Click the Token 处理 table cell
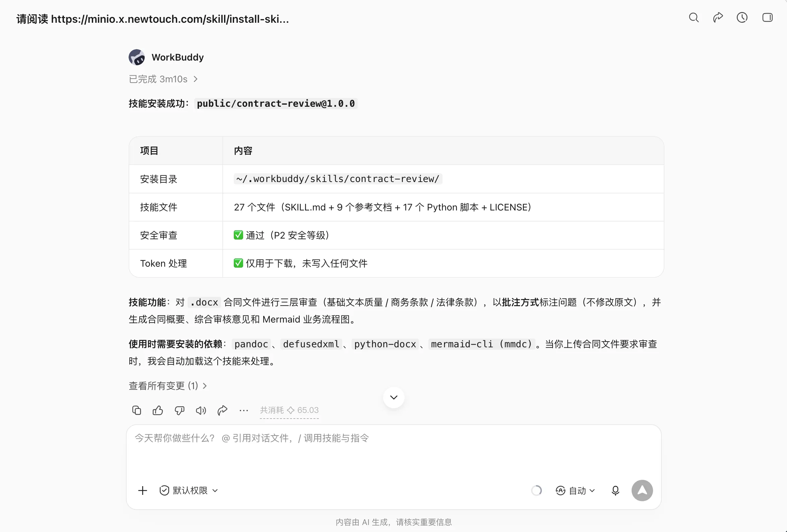Screen dimensions: 787x532 pos(176,263)
